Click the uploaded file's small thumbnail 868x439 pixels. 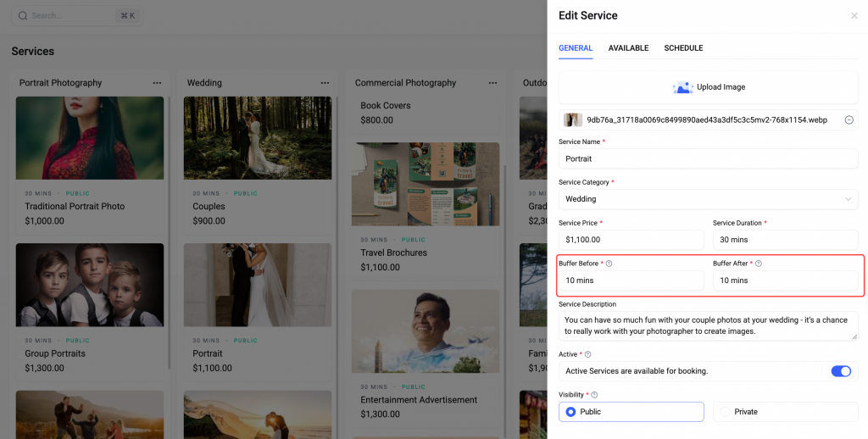[573, 120]
